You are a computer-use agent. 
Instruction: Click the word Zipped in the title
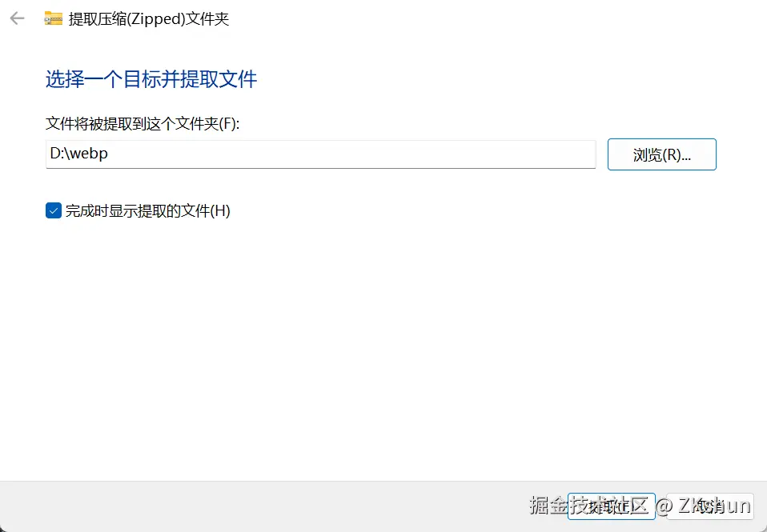tap(156, 19)
